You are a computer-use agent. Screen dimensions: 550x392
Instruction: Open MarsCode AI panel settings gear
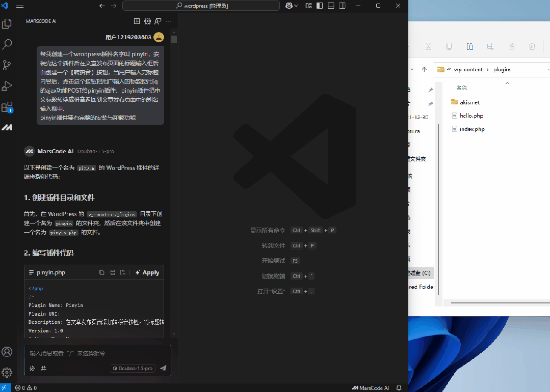[147, 21]
